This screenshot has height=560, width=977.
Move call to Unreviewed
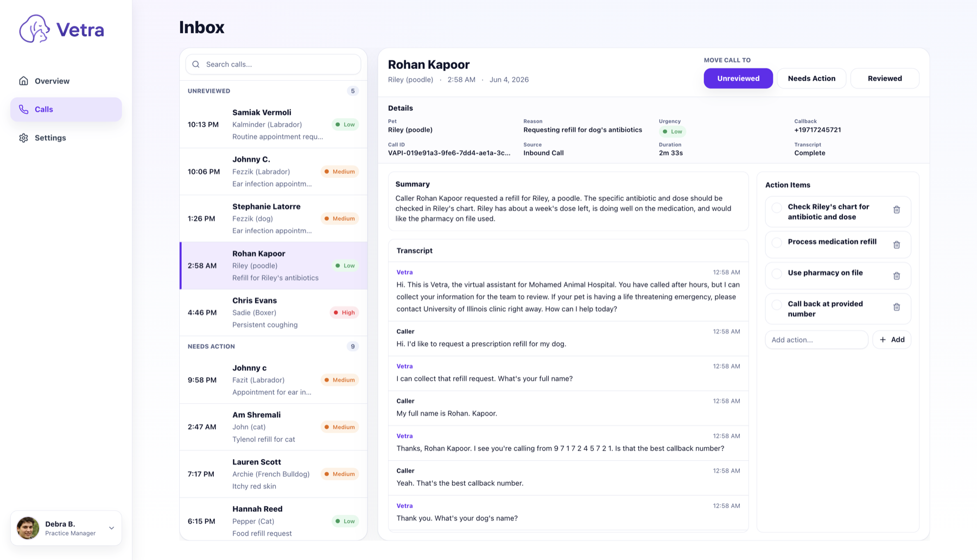tap(738, 78)
